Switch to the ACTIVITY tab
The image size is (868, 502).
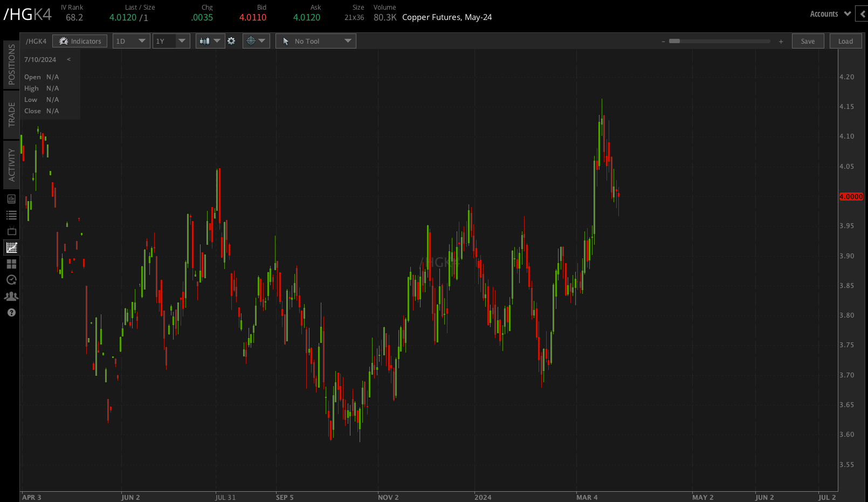point(11,165)
